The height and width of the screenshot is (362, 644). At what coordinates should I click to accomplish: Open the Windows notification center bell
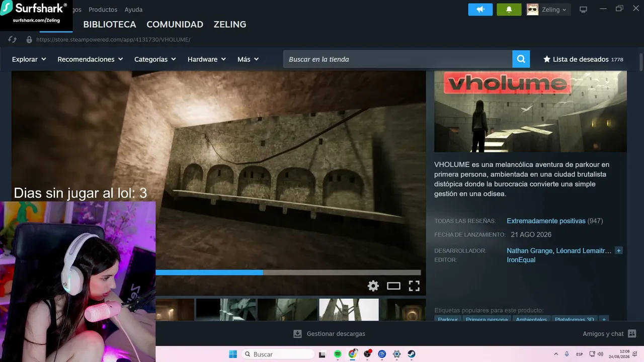635,354
